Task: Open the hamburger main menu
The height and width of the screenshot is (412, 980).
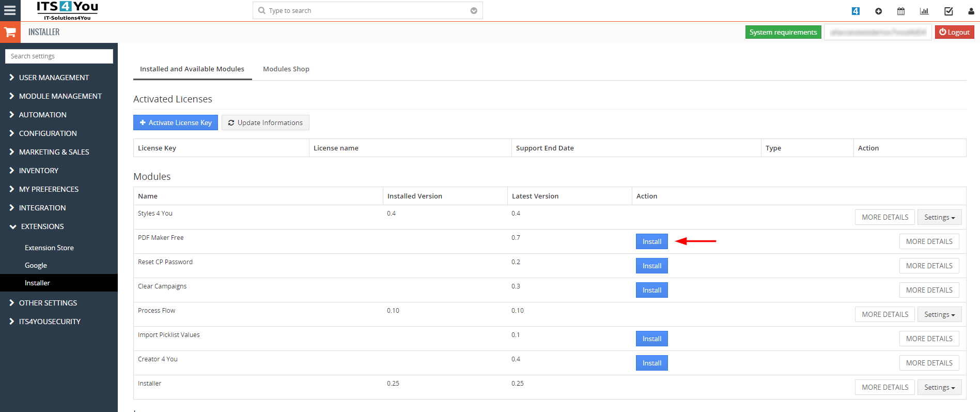Action: (x=10, y=10)
